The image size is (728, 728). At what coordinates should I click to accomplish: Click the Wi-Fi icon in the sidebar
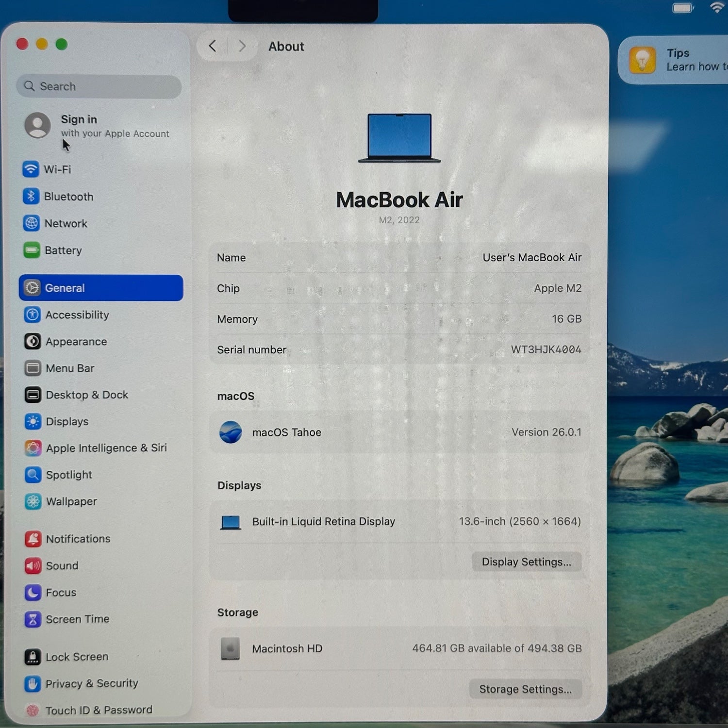(x=31, y=169)
